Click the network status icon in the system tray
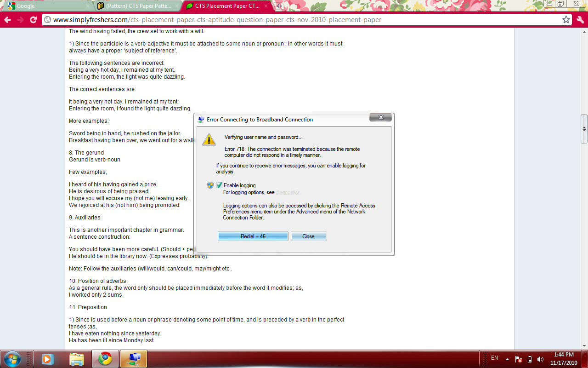 pos(518,358)
